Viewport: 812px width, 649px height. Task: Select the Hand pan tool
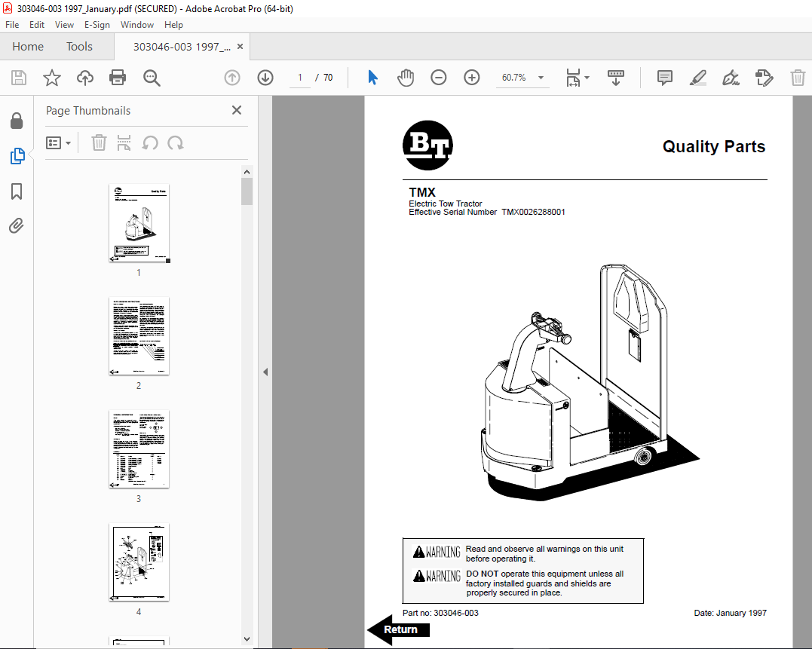[x=406, y=78]
